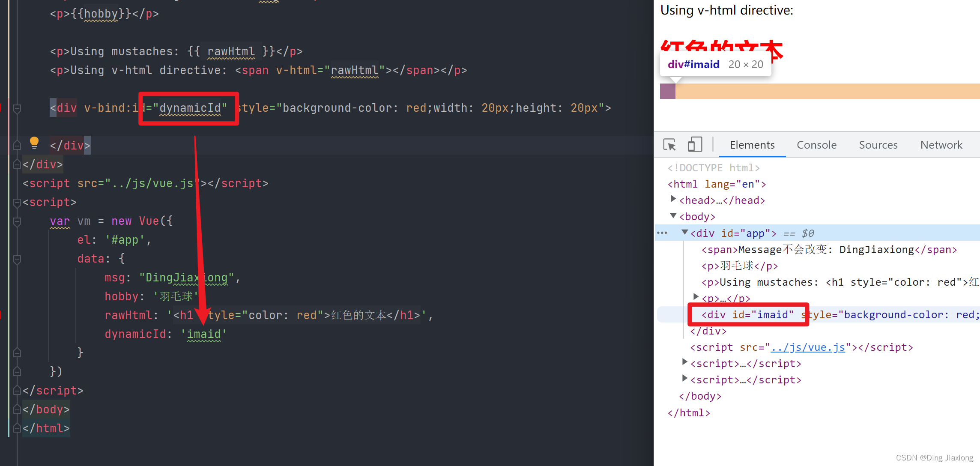Switch to the Console tab
The height and width of the screenshot is (466, 980).
coord(816,145)
